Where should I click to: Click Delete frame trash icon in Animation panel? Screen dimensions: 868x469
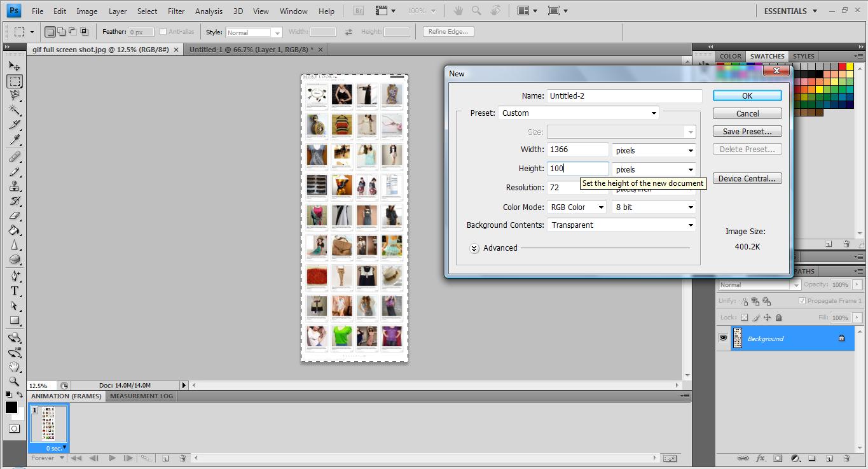coord(183,458)
